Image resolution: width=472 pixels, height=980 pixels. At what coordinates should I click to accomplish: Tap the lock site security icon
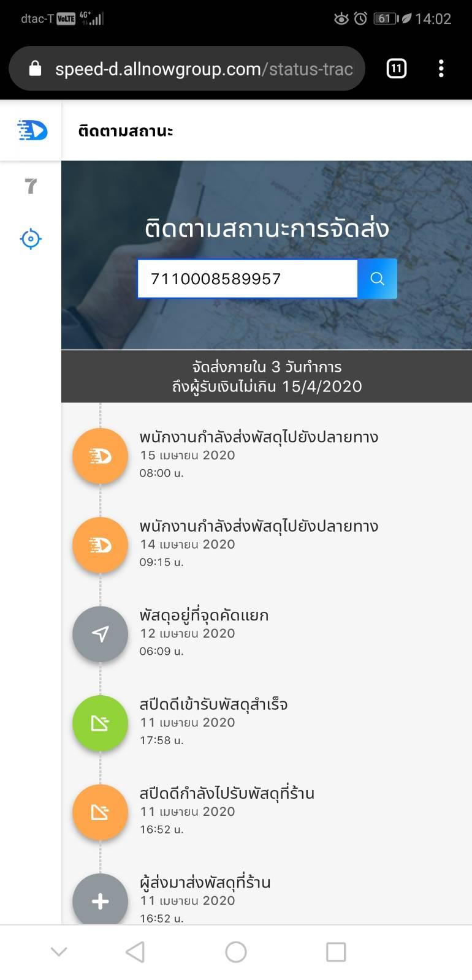(36, 69)
